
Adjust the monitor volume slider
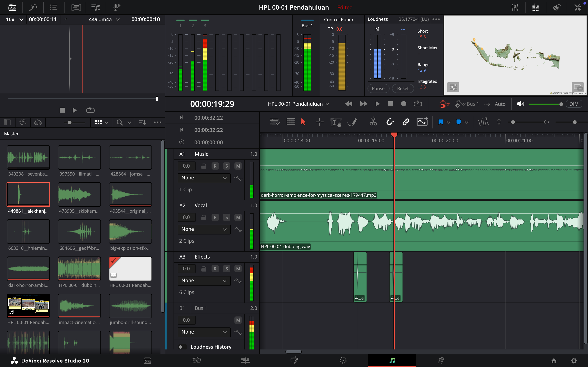click(x=561, y=104)
